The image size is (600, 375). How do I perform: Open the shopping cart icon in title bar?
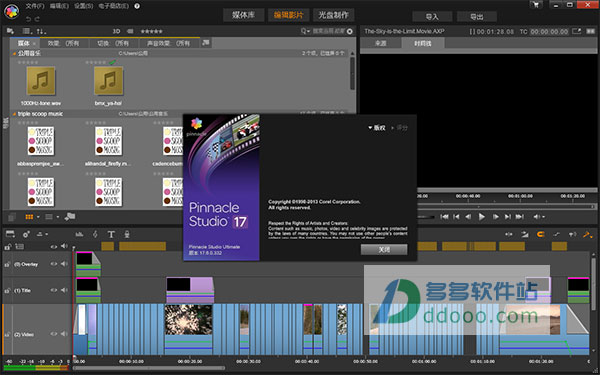(536, 5)
